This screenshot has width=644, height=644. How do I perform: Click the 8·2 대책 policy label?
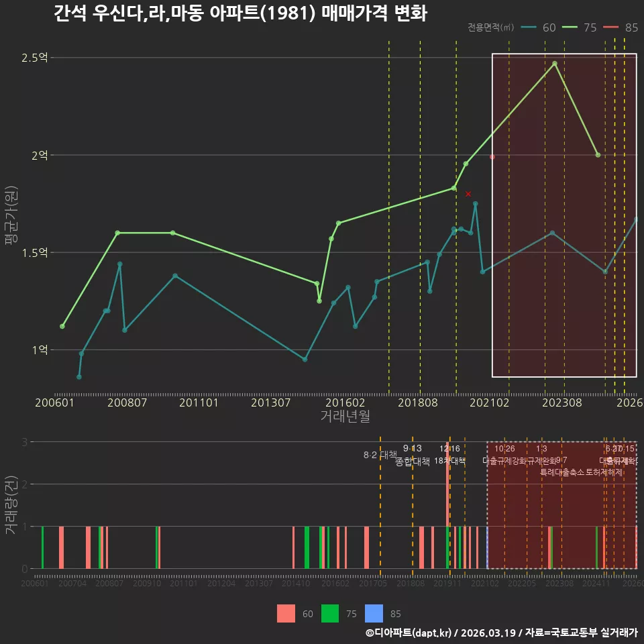[380, 455]
